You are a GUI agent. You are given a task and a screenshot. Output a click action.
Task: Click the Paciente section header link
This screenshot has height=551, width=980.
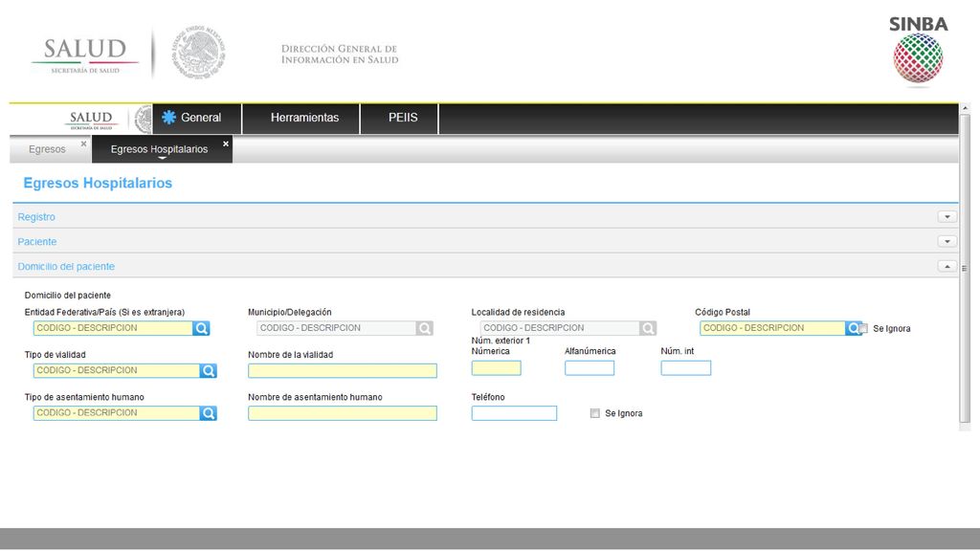click(37, 242)
